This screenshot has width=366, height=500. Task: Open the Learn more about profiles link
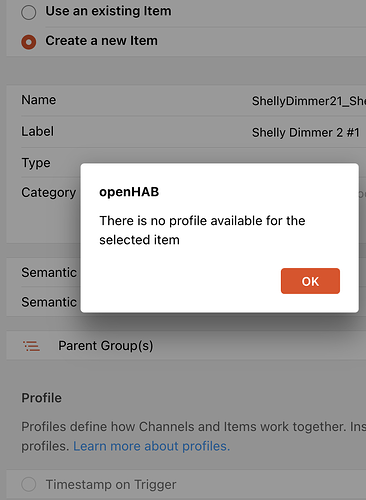[x=151, y=446]
